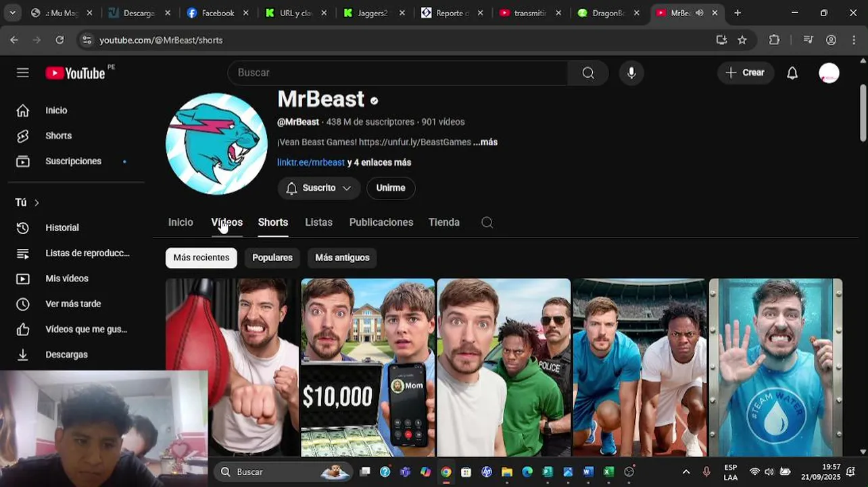Switch to the channel Inicio tab

(180, 223)
